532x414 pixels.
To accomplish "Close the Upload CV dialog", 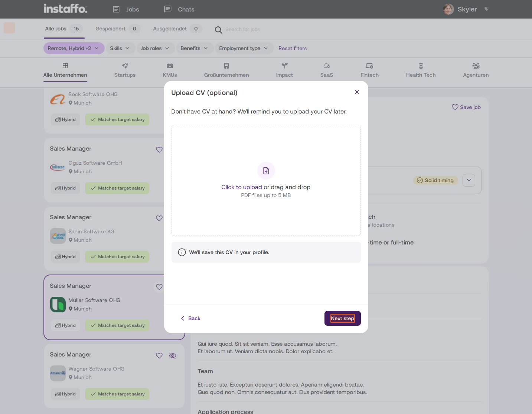I will [357, 92].
